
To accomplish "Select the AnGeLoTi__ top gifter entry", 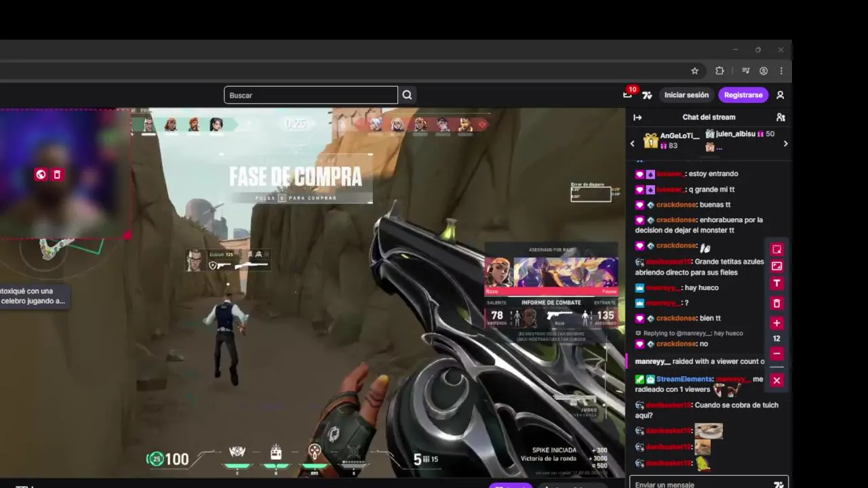I will click(671, 140).
